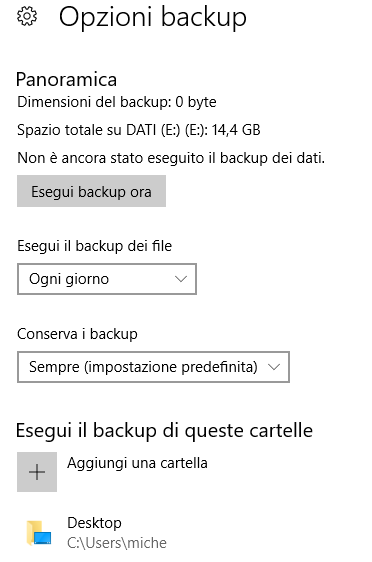Click the settings gear icon beside the title
Viewport: 372px width, 562px height.
point(27,17)
